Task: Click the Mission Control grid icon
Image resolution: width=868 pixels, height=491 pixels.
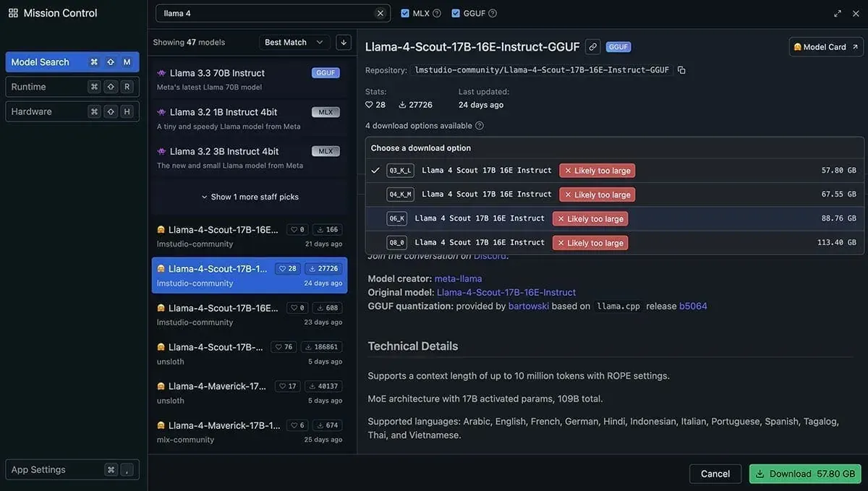Action: click(13, 13)
